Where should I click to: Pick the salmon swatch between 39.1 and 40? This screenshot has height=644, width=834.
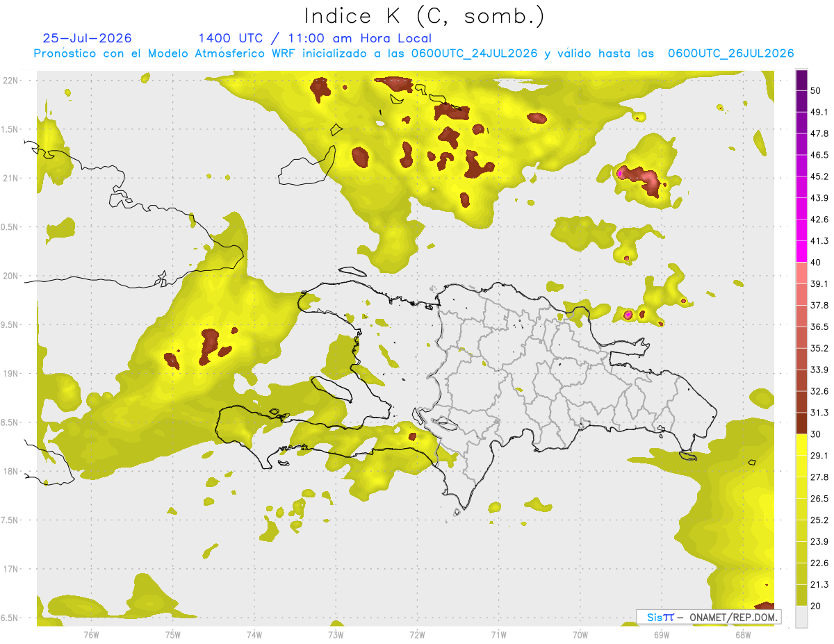pos(801,273)
